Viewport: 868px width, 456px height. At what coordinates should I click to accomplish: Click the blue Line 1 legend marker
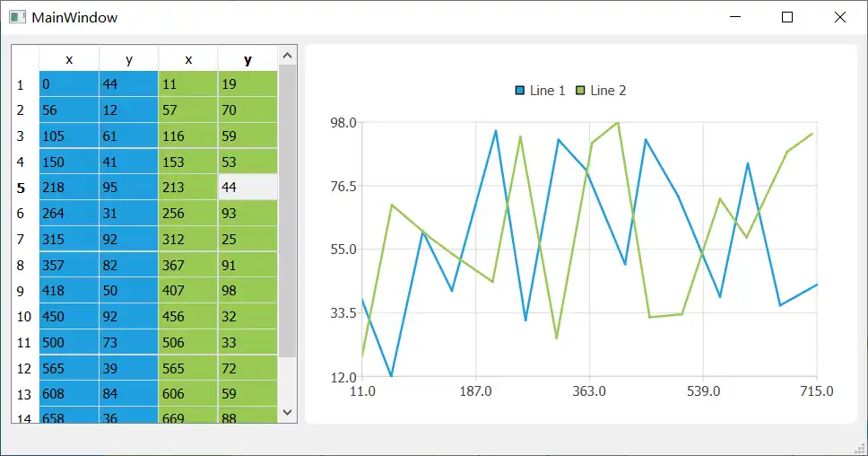520,91
